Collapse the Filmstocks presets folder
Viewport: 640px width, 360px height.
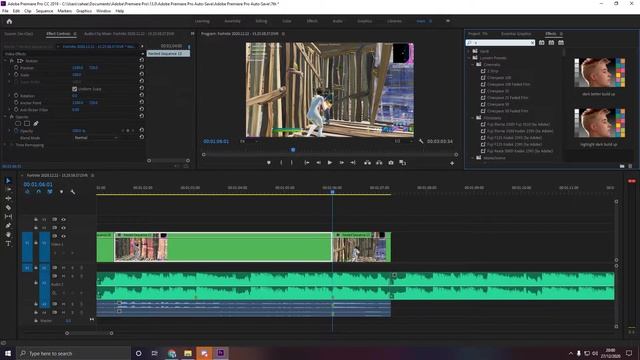click(473, 118)
